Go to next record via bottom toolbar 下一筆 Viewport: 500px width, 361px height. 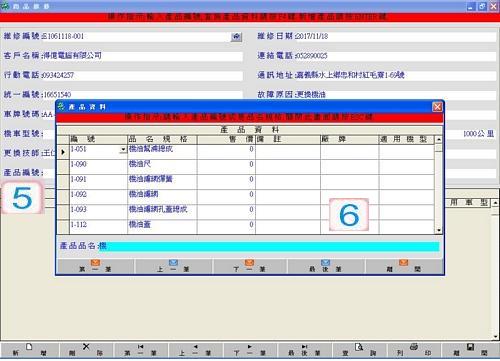tap(250, 350)
